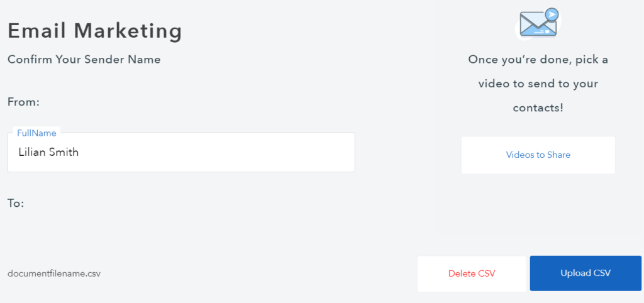Image resolution: width=644 pixels, height=303 pixels.
Task: Click the To: label
Action: 16,204
